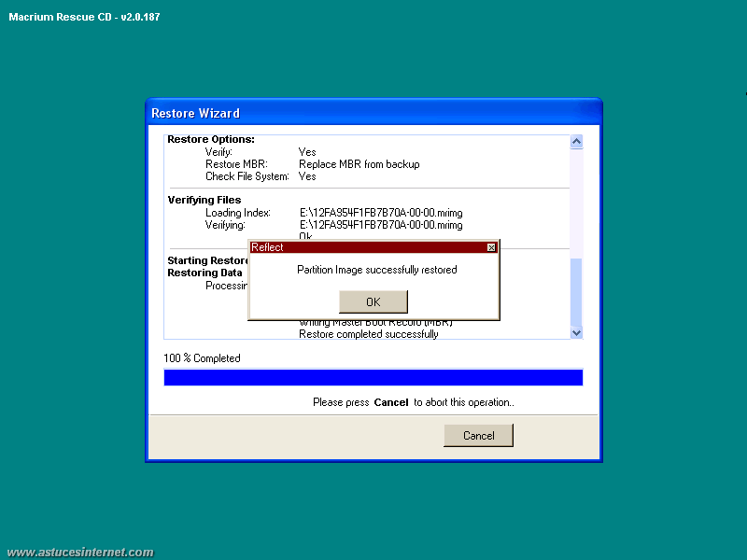
Task: Click the Loading Index file path
Action: (381, 213)
